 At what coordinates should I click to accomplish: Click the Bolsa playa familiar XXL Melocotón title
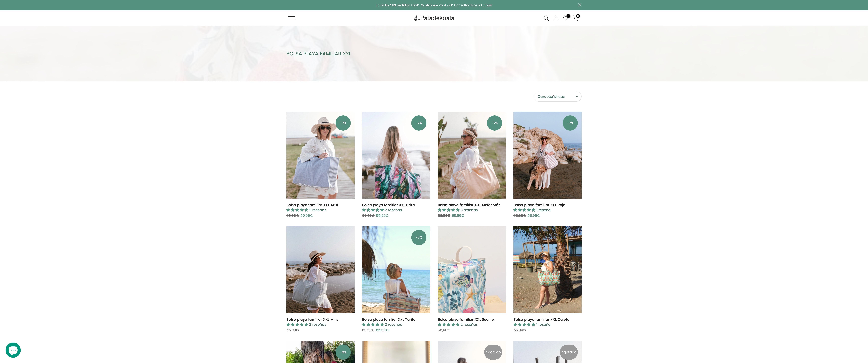pyautogui.click(x=469, y=205)
